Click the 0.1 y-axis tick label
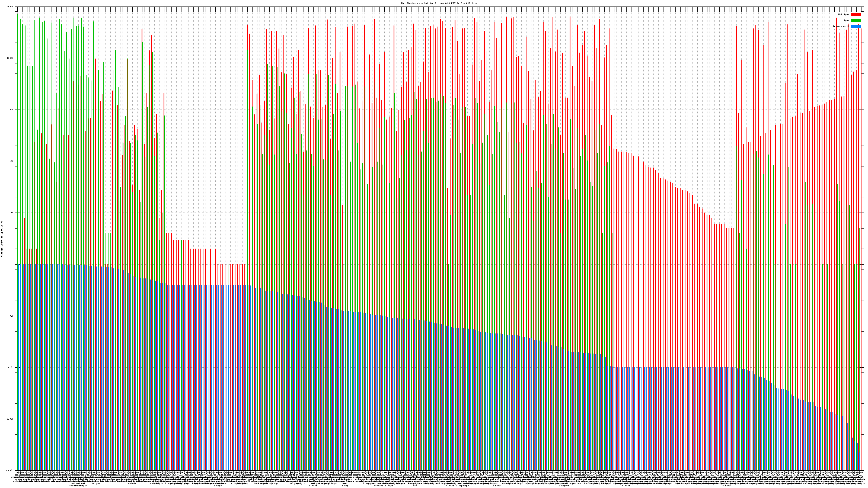The height and width of the screenshot is (488, 868). [x=12, y=316]
